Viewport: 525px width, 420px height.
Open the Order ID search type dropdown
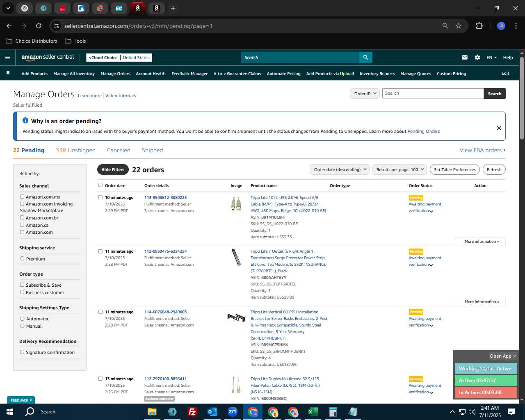tap(365, 94)
